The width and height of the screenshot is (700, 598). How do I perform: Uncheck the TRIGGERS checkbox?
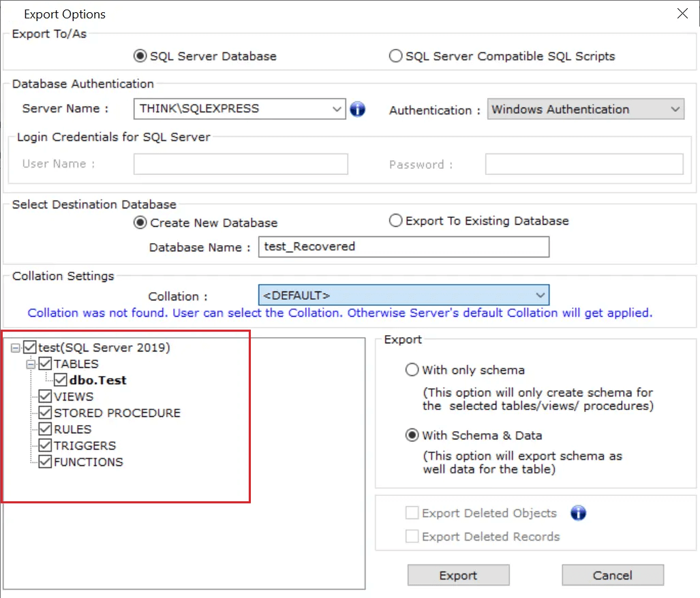pyautogui.click(x=45, y=445)
